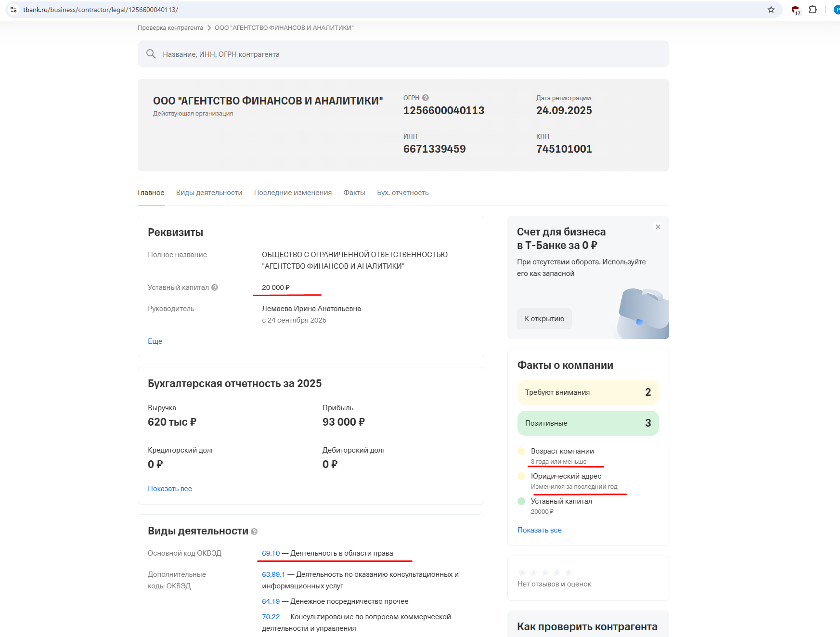Switch to the Бух. отчетность tab
The width and height of the screenshot is (840, 637).
coord(403,193)
